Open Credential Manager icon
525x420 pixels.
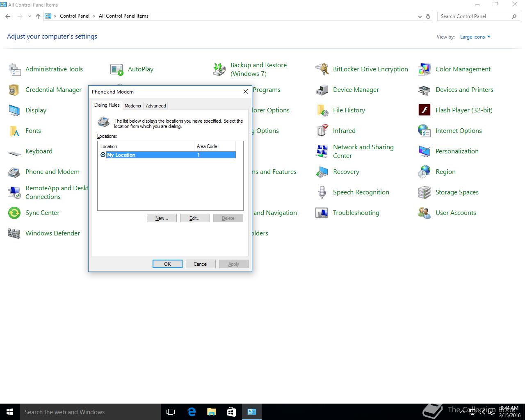click(x=14, y=90)
